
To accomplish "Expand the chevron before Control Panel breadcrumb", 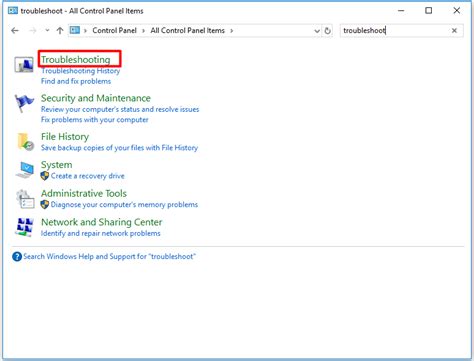I will pos(85,31).
